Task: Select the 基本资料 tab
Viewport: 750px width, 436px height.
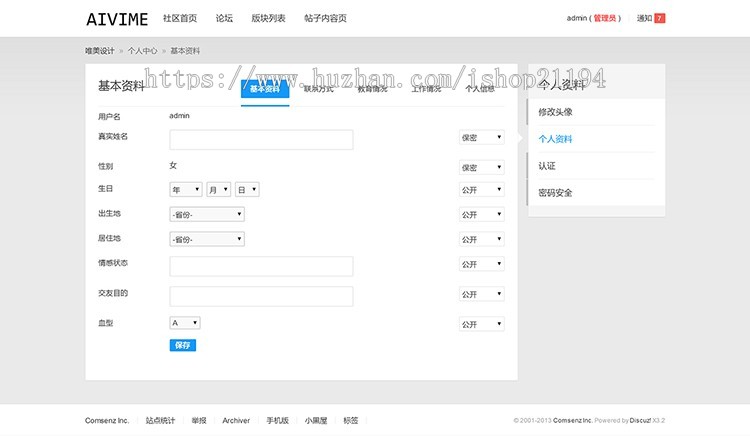Action: coord(265,89)
